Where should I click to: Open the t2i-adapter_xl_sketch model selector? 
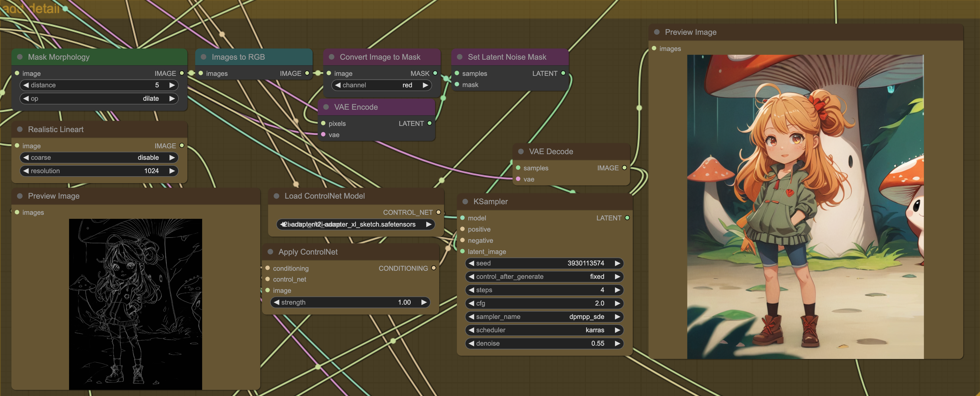[x=355, y=224]
